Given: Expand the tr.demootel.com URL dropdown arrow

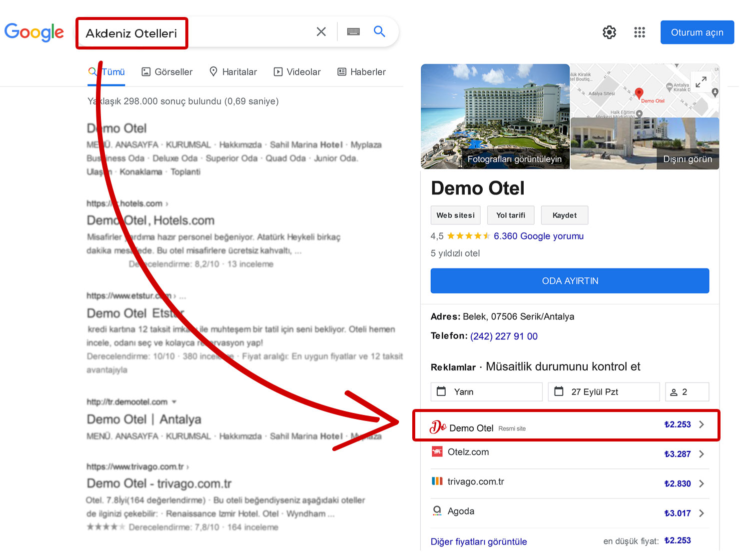Looking at the screenshot, I should [x=174, y=402].
